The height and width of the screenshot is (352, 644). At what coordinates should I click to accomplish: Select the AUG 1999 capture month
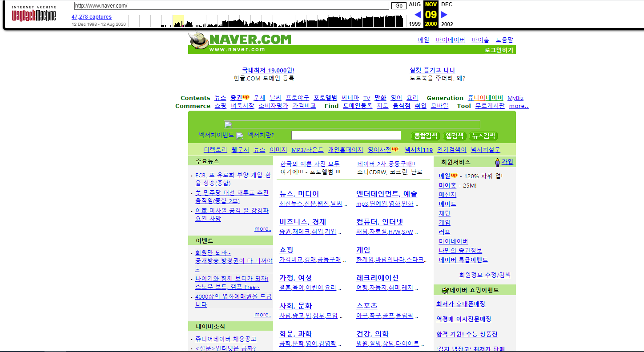[415, 14]
